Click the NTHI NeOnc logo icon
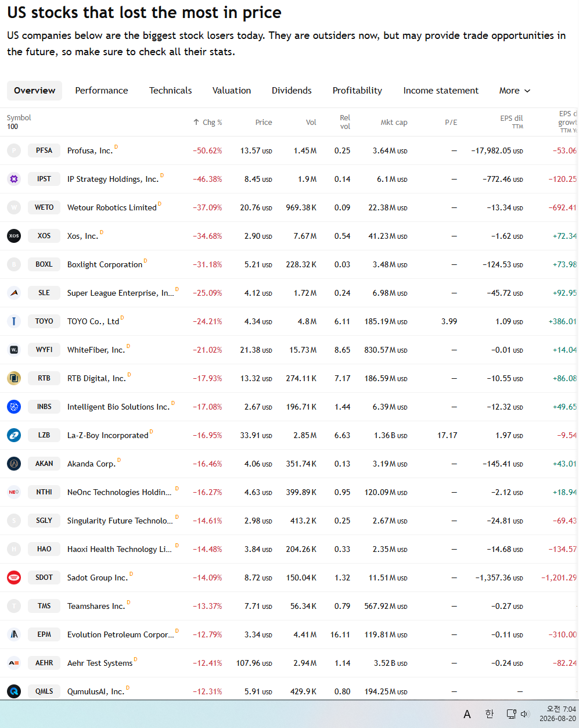 [x=14, y=492]
